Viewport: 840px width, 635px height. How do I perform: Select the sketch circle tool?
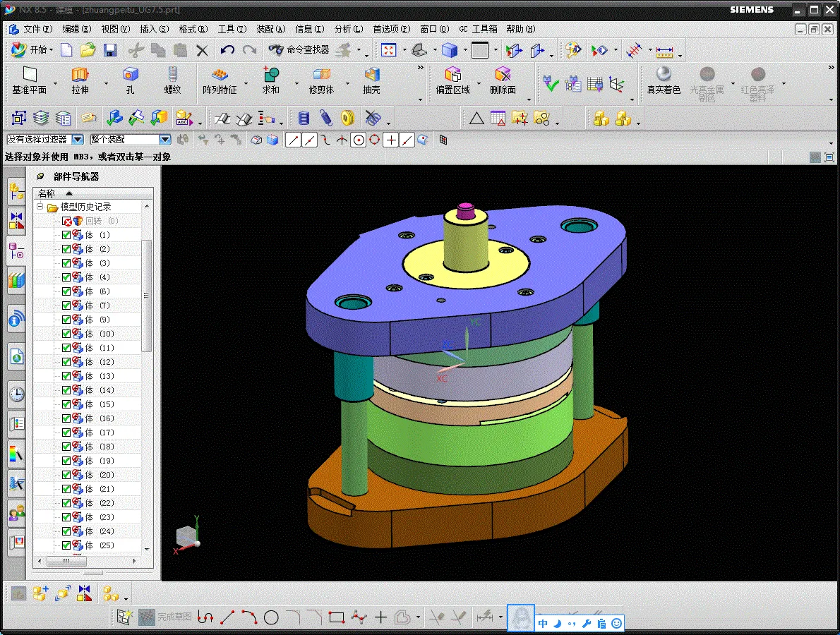271,617
